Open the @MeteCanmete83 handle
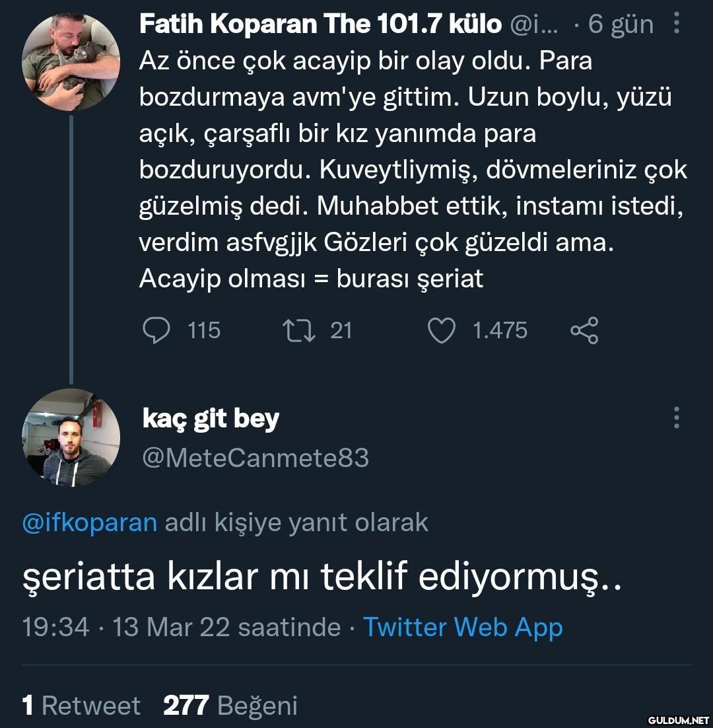The image size is (713, 728). pos(255,457)
